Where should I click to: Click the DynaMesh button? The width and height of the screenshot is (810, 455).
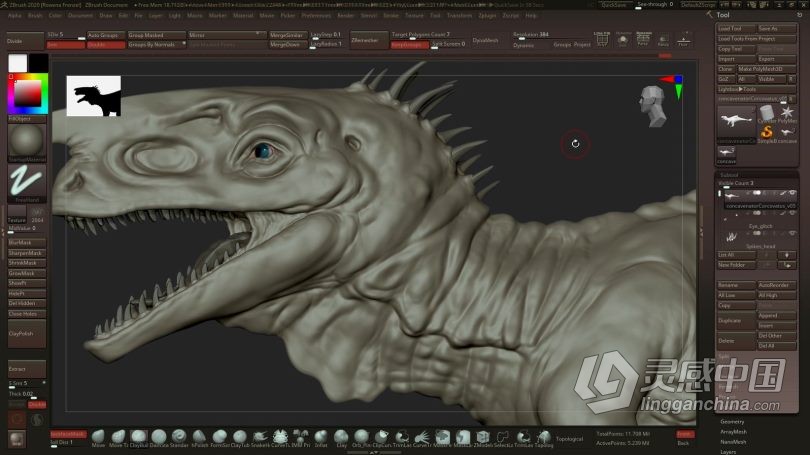(486, 40)
